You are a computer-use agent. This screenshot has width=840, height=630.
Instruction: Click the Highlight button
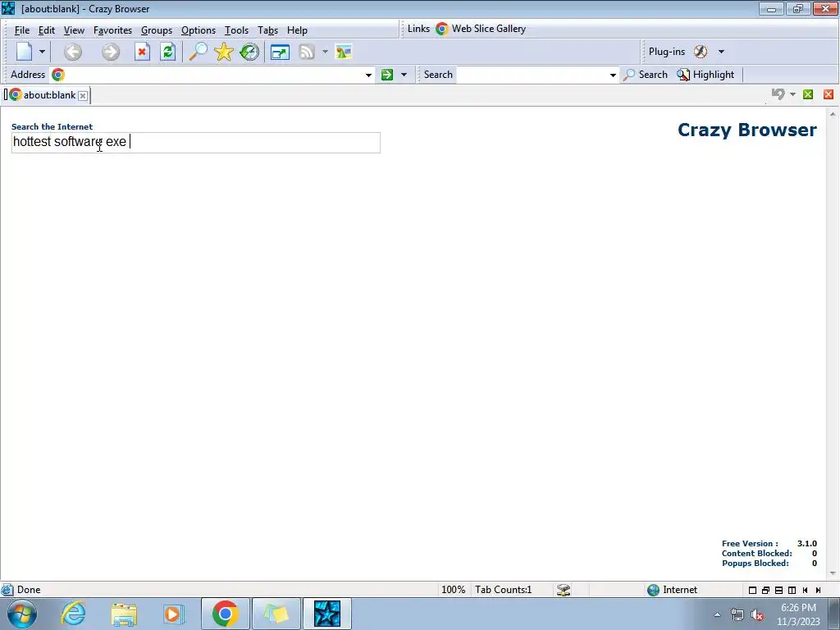tap(705, 75)
